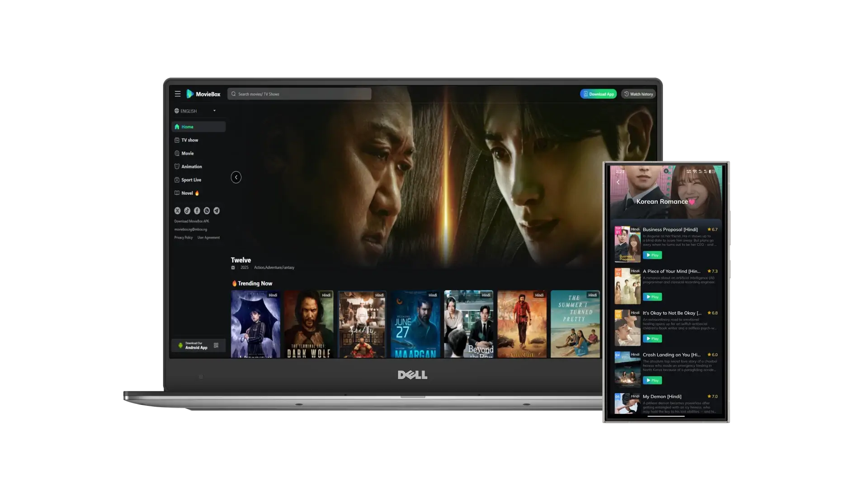Play Crash Landing on You on the phone
The height and width of the screenshot is (488, 868).
coord(652,380)
